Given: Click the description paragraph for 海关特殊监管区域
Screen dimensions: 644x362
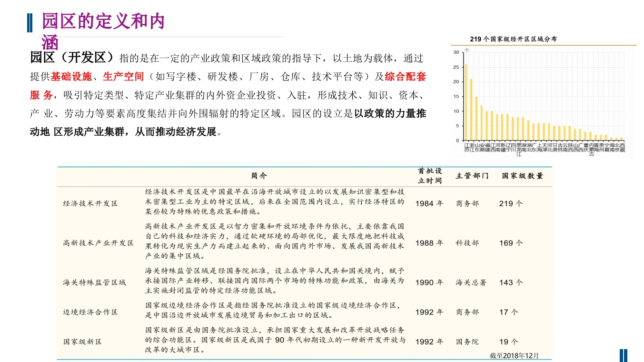Looking at the screenshot, I should pyautogui.click(x=275, y=281).
